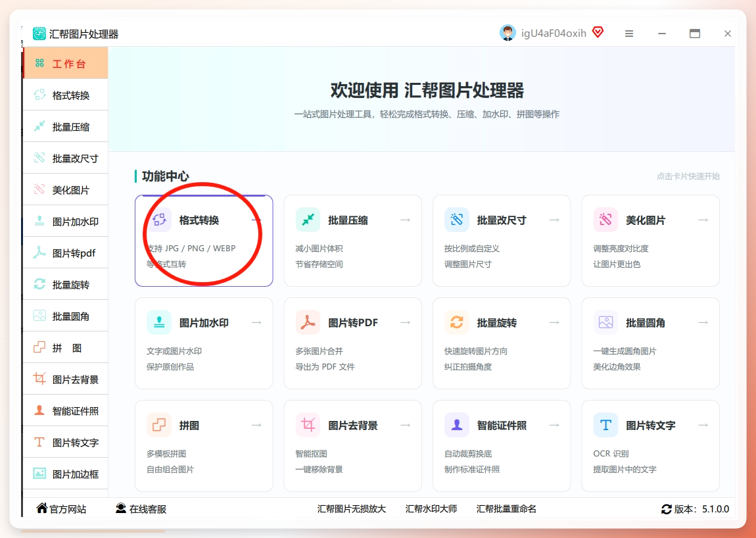Click the arrow on 批量改尺寸 card
Screen dimensions: 756x538
[554, 220]
